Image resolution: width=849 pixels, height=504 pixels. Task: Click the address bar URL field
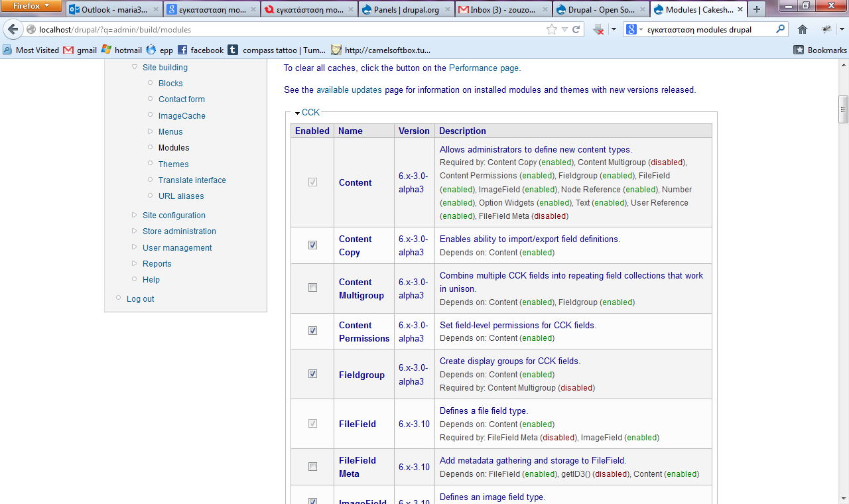pos(291,29)
